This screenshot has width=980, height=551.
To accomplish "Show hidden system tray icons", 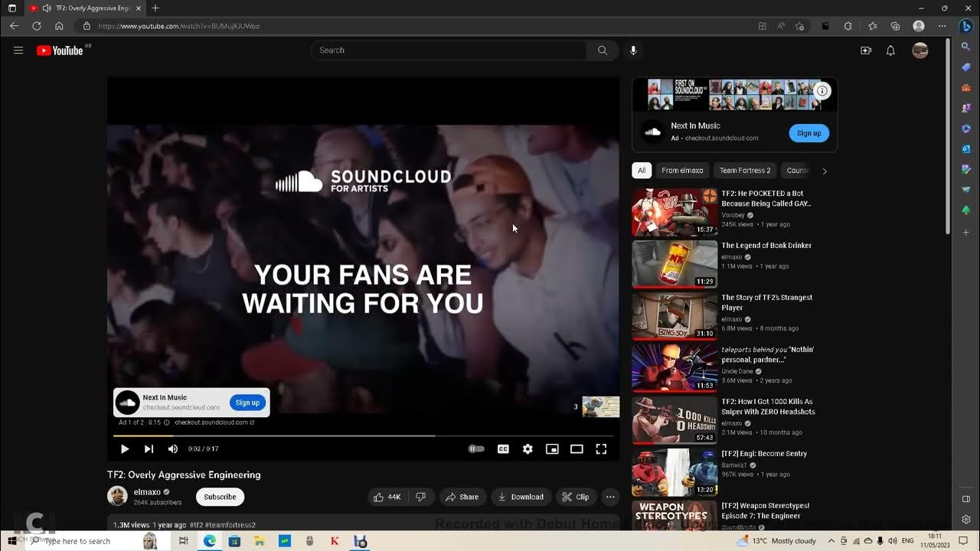I will click(x=831, y=541).
